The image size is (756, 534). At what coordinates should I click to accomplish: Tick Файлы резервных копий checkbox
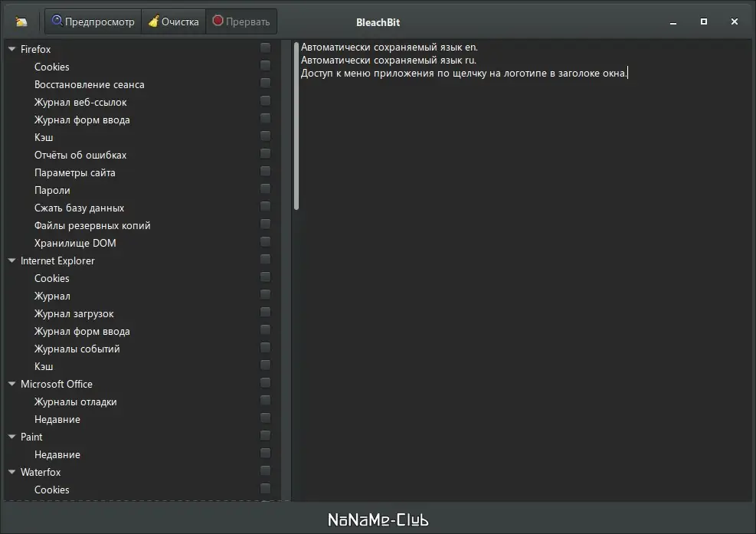(x=265, y=224)
